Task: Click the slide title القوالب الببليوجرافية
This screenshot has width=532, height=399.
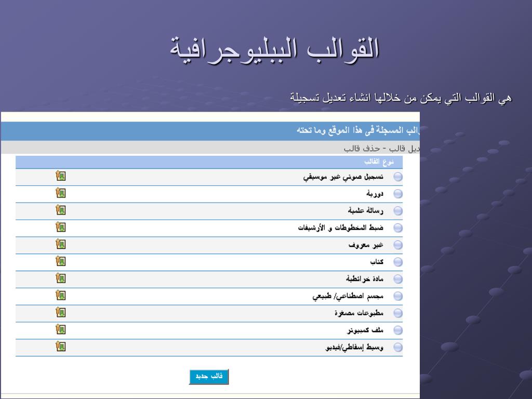Action: pyautogui.click(x=274, y=49)
